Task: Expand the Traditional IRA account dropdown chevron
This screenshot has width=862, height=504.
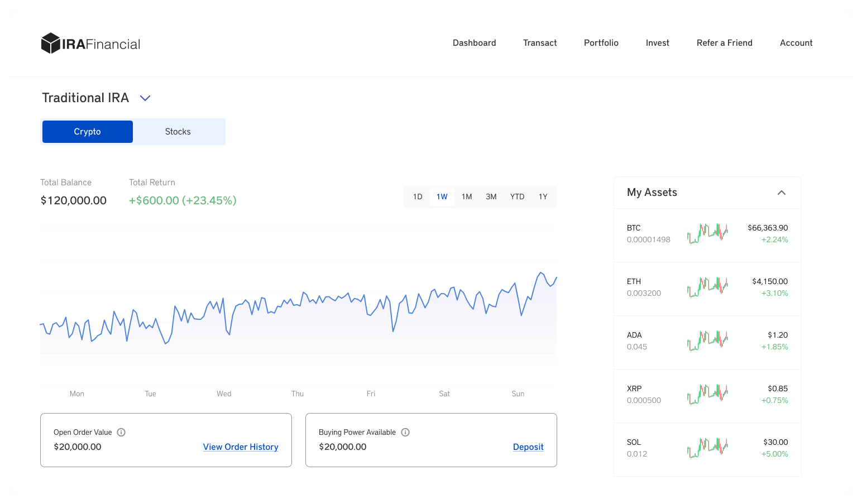Action: 145,98
